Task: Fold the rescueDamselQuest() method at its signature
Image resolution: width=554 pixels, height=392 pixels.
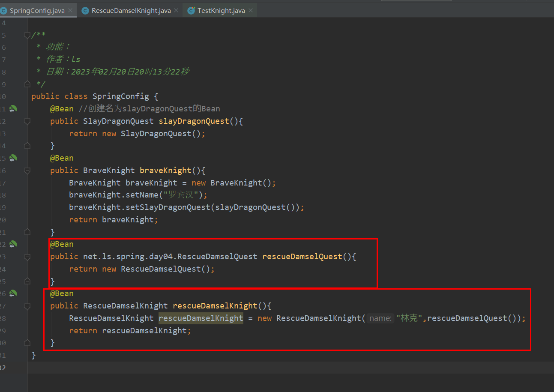Action: click(x=27, y=257)
